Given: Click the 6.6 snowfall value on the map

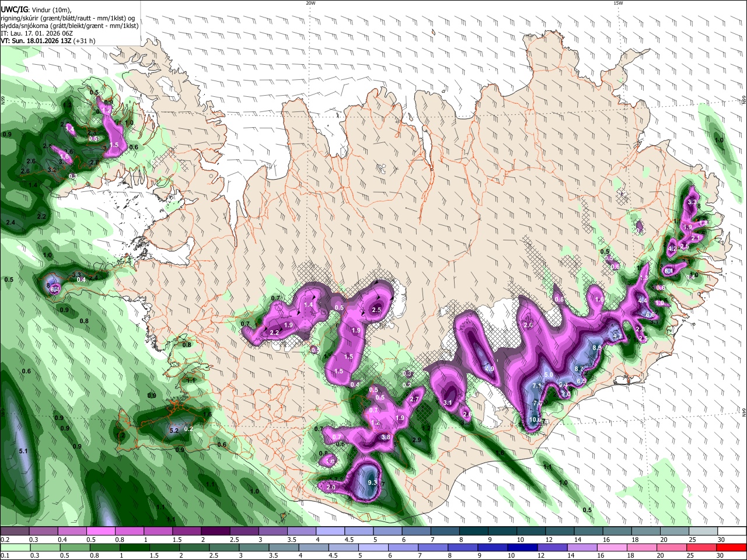Looking at the screenshot, I should pos(650,314).
